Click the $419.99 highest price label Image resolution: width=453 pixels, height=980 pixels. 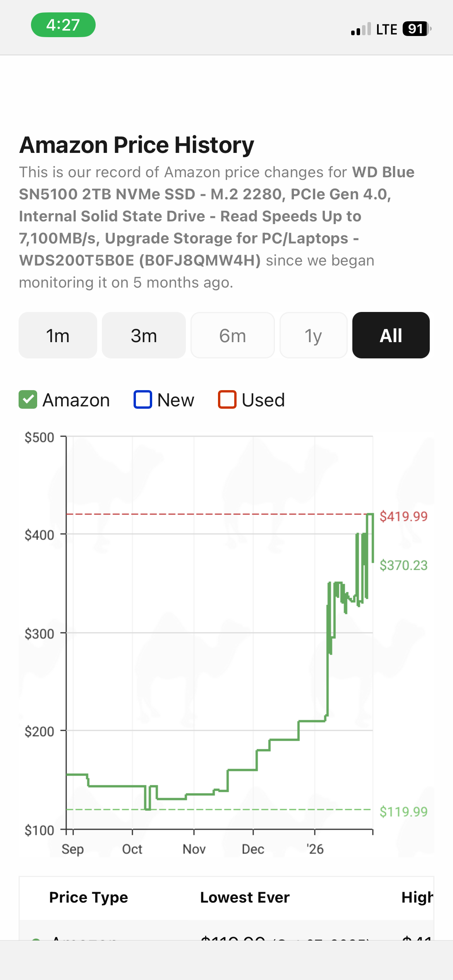click(x=403, y=516)
